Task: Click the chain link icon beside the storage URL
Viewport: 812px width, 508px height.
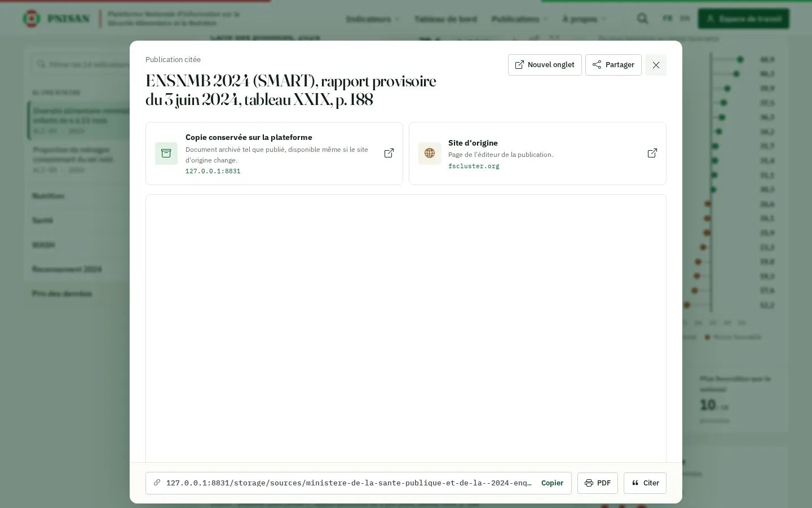Action: (157, 483)
